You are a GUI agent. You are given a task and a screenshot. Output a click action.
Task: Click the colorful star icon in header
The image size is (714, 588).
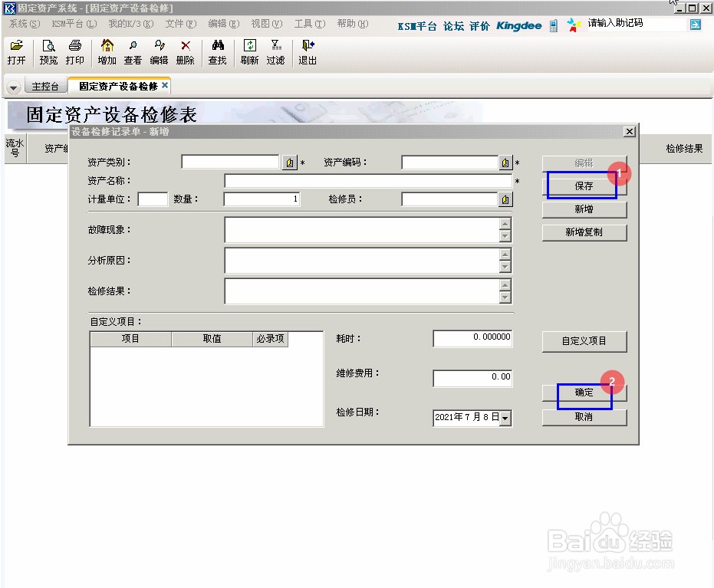[x=574, y=25]
